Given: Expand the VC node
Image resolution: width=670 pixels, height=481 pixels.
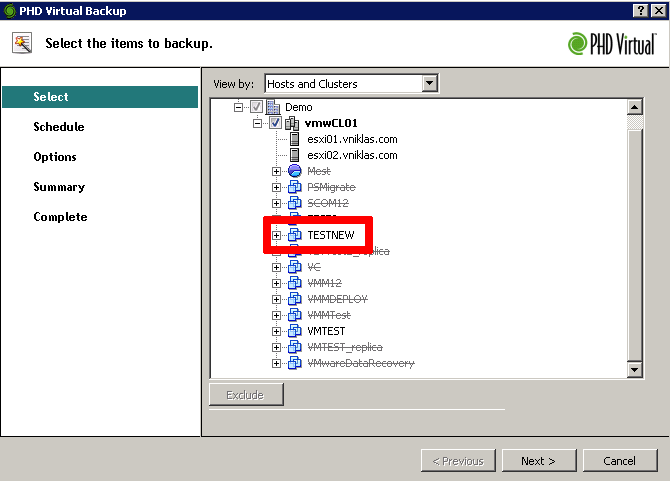Looking at the screenshot, I should pos(276,267).
